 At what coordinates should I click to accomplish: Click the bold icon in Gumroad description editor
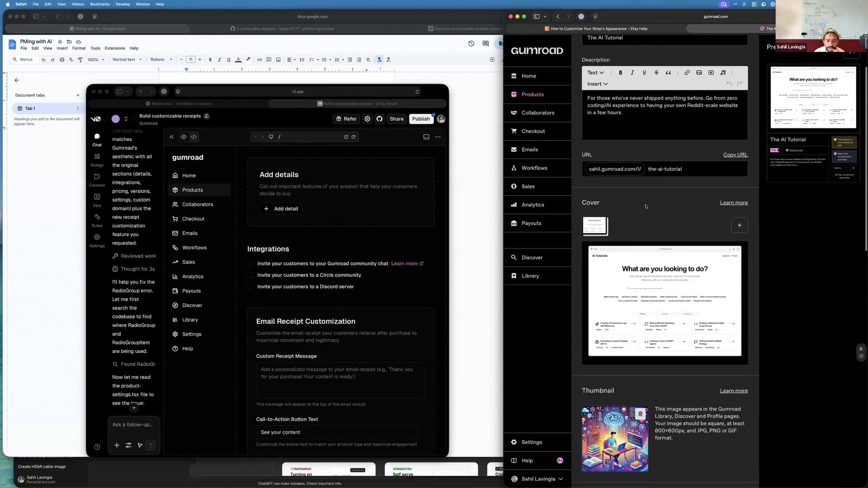620,73
